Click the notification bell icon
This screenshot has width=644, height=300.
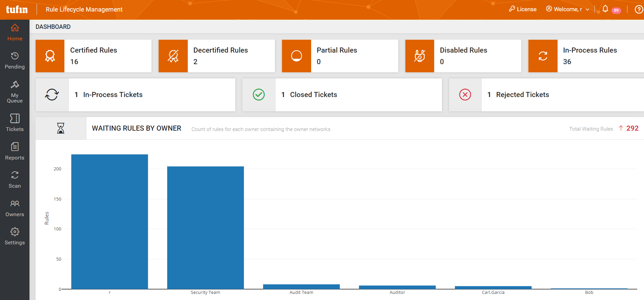click(x=605, y=9)
